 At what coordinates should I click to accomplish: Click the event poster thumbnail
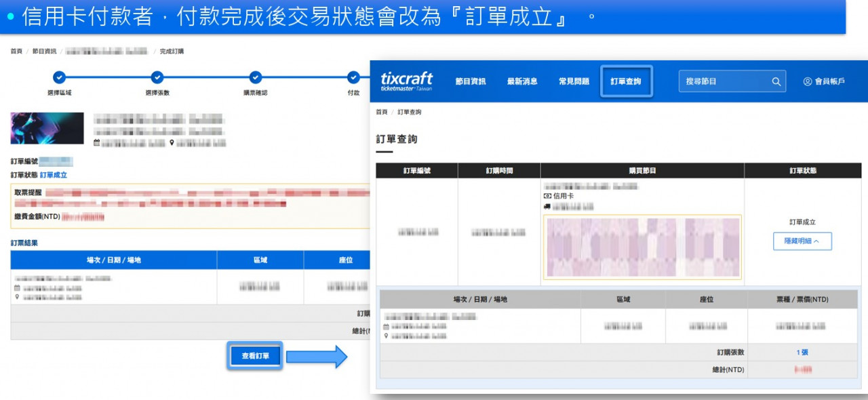tap(47, 128)
